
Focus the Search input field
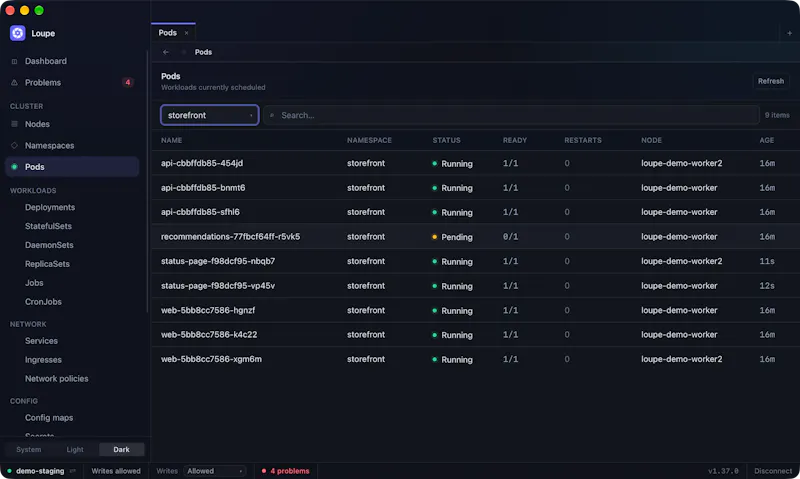511,115
